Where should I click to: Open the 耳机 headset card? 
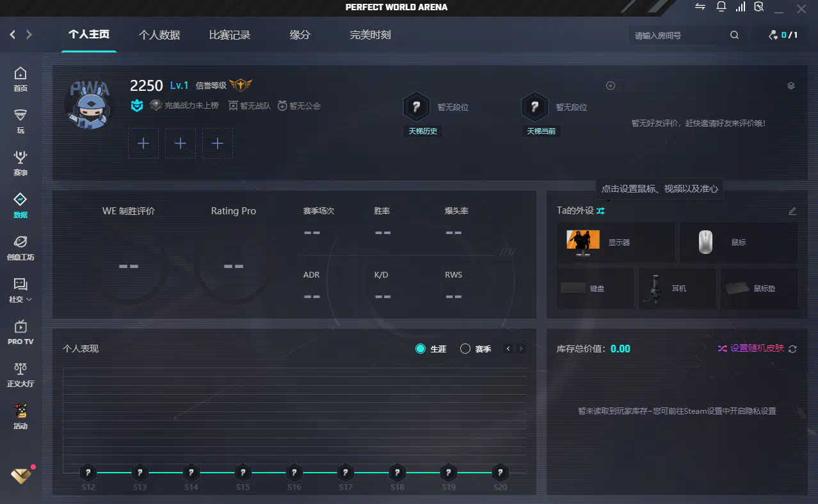pyautogui.click(x=677, y=288)
